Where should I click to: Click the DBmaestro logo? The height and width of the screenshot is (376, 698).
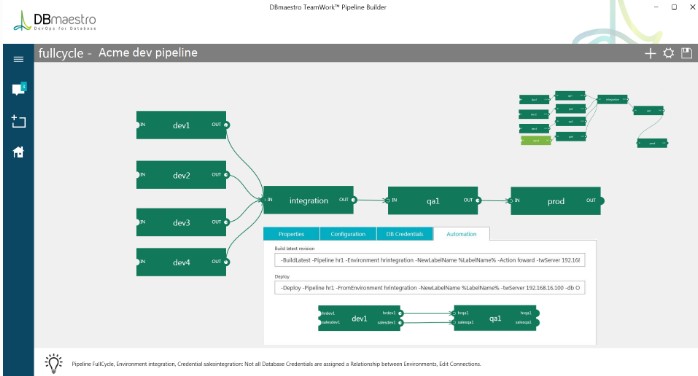pos(55,20)
